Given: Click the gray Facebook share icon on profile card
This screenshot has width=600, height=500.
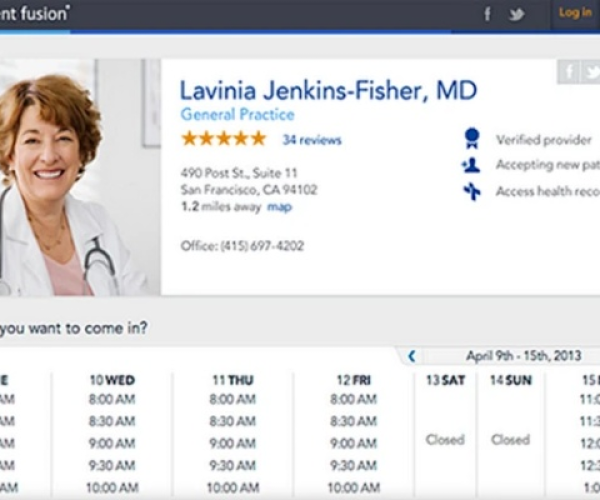Looking at the screenshot, I should 568,72.
